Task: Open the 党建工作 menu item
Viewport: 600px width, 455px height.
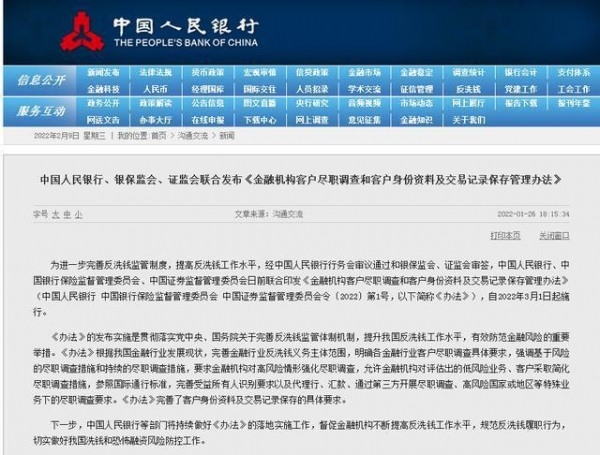Action: (x=521, y=90)
